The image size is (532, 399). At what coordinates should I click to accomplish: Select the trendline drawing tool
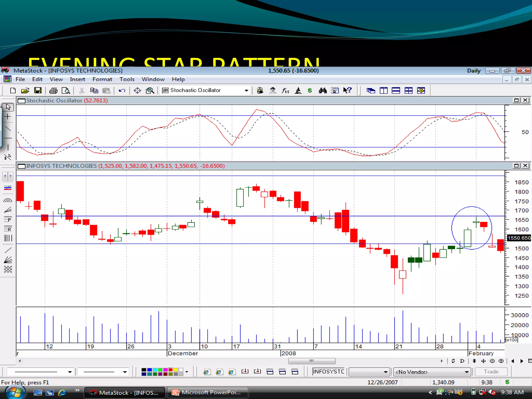point(8,129)
